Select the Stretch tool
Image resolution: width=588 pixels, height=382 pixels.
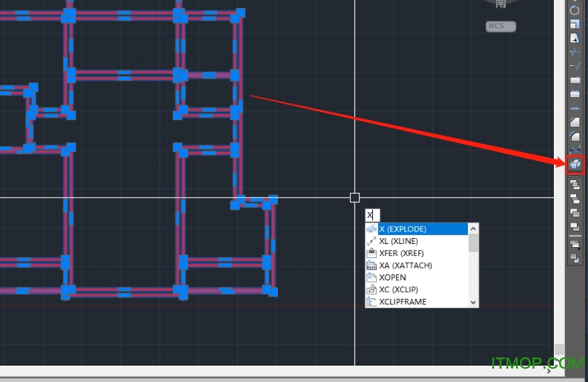tap(575, 38)
